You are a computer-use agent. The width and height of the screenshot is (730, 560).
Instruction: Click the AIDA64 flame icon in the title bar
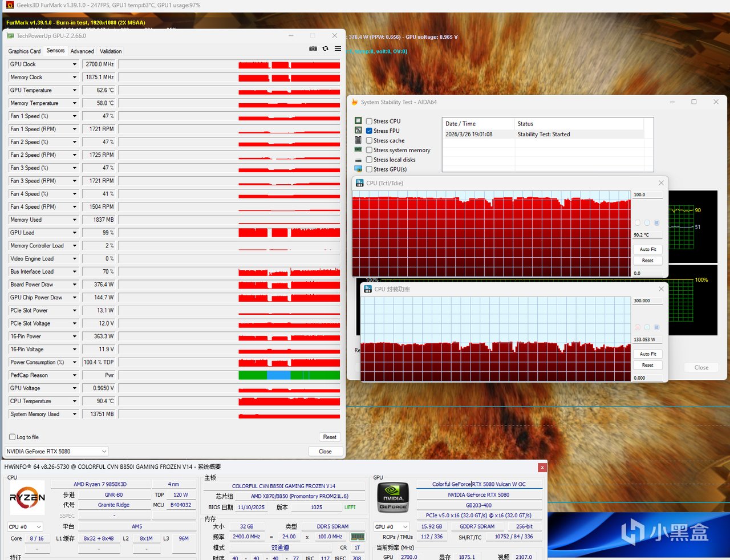(355, 102)
